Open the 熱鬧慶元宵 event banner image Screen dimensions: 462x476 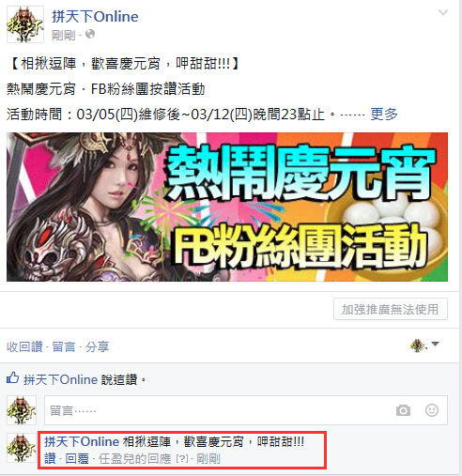tap(227, 207)
